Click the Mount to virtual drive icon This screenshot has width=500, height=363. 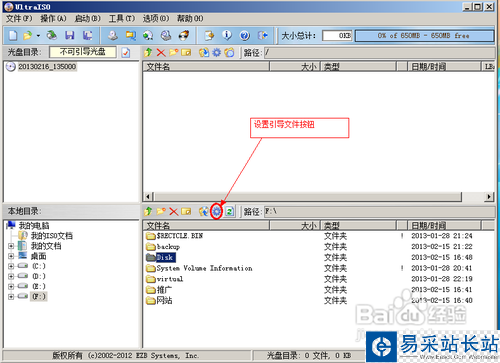[x=166, y=35]
